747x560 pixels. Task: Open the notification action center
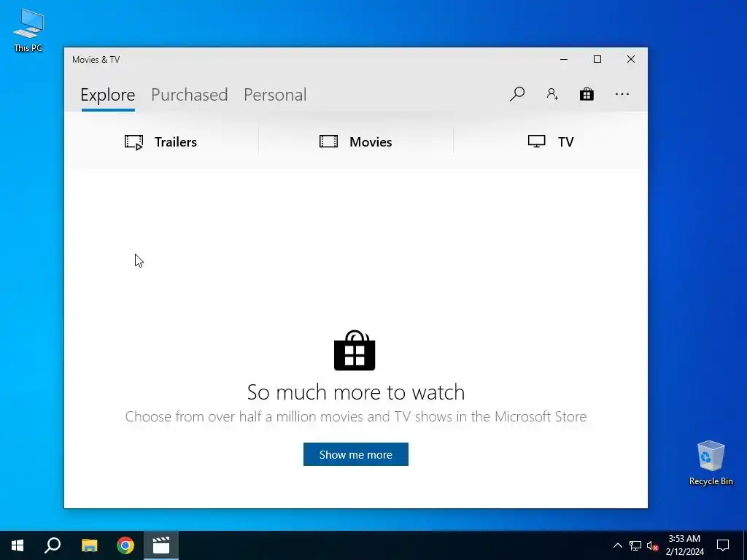[x=723, y=545]
